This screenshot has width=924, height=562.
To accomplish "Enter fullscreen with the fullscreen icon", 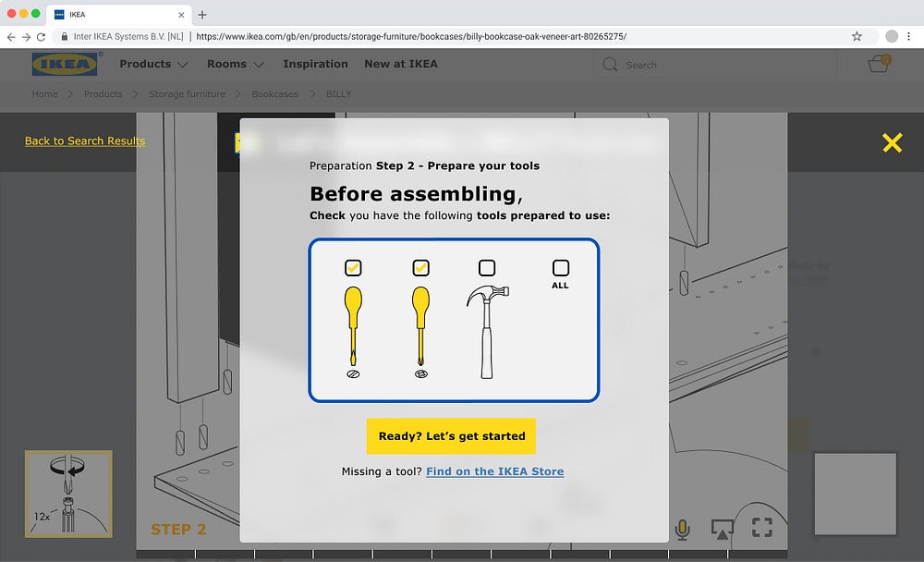I will (x=762, y=527).
